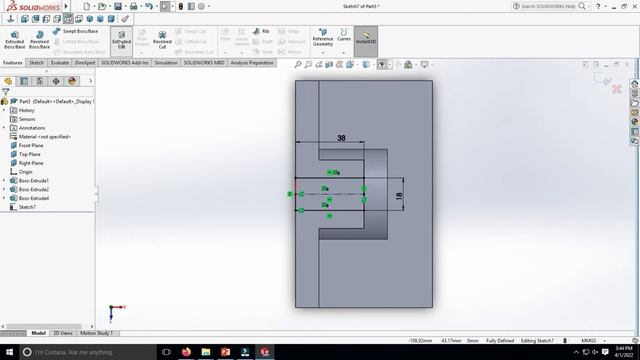Activate the Extruded Cut tool

click(x=122, y=40)
